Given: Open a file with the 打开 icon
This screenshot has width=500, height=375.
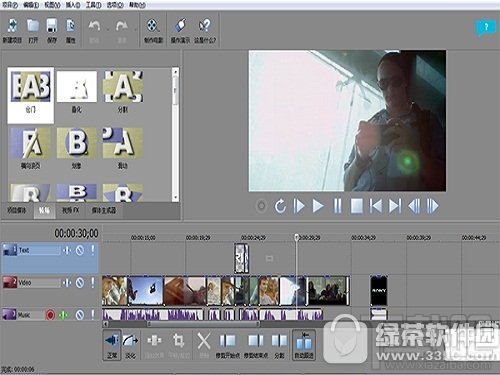Looking at the screenshot, I should click(33, 30).
